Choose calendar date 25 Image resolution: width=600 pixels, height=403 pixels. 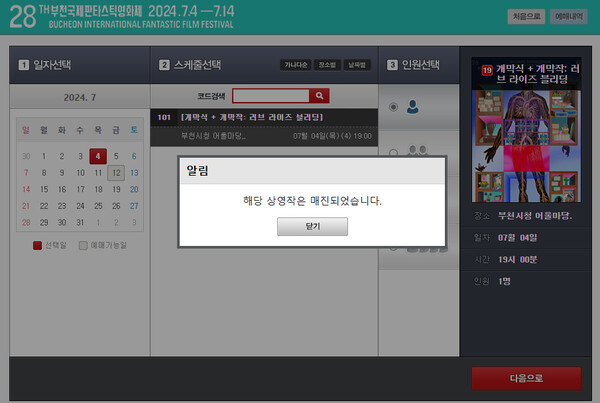click(98, 206)
